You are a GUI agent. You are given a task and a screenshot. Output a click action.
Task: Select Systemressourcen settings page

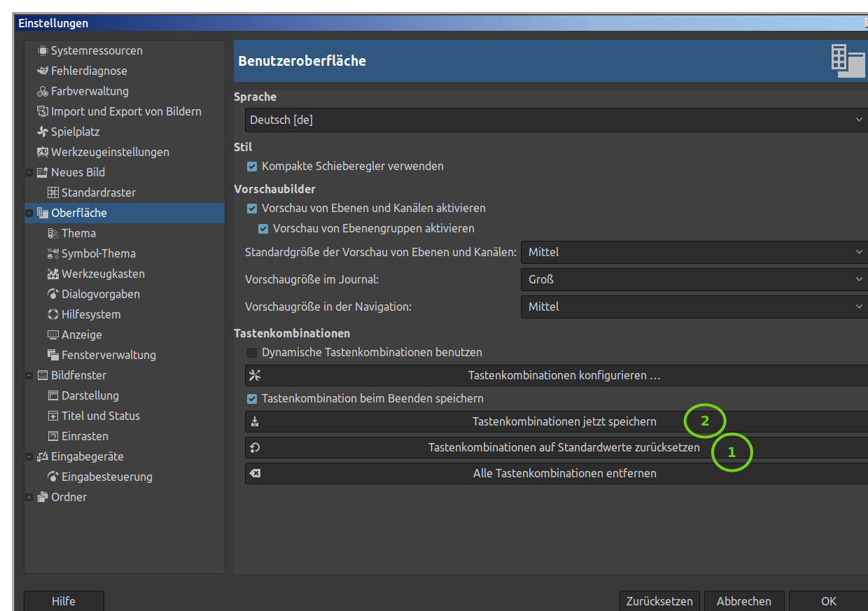(x=97, y=51)
